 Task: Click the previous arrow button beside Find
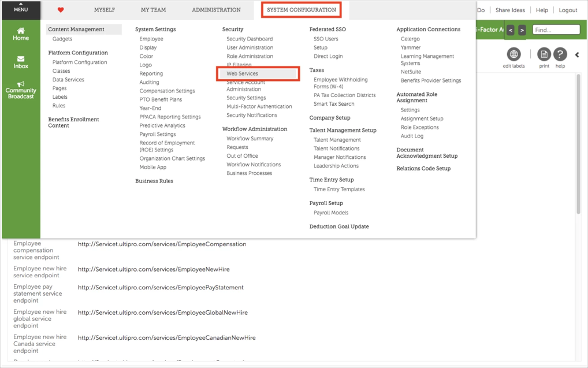pyautogui.click(x=511, y=30)
